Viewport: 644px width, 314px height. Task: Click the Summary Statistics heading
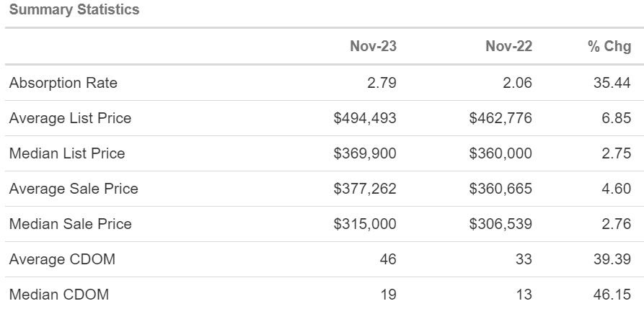click(x=75, y=10)
